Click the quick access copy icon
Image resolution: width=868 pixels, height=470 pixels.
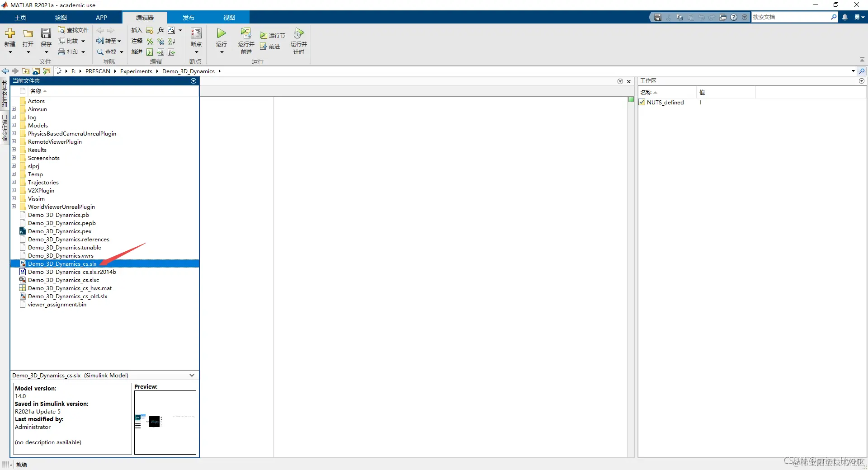679,17
